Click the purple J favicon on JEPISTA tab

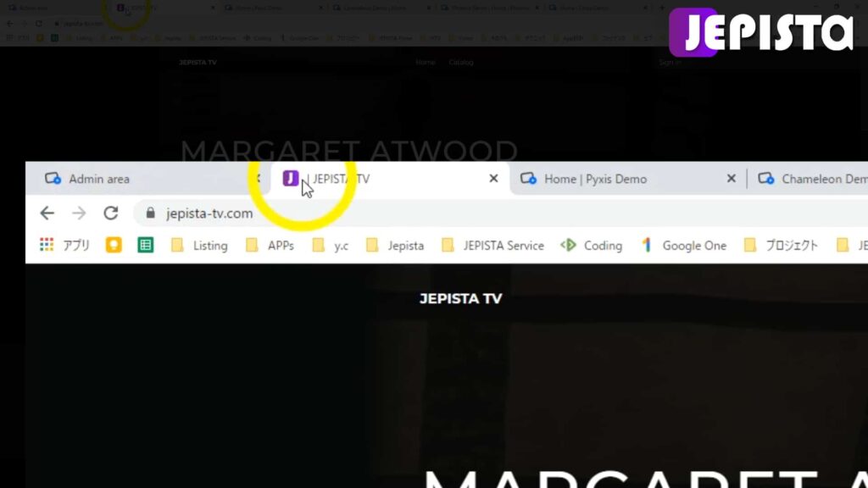[x=291, y=178]
